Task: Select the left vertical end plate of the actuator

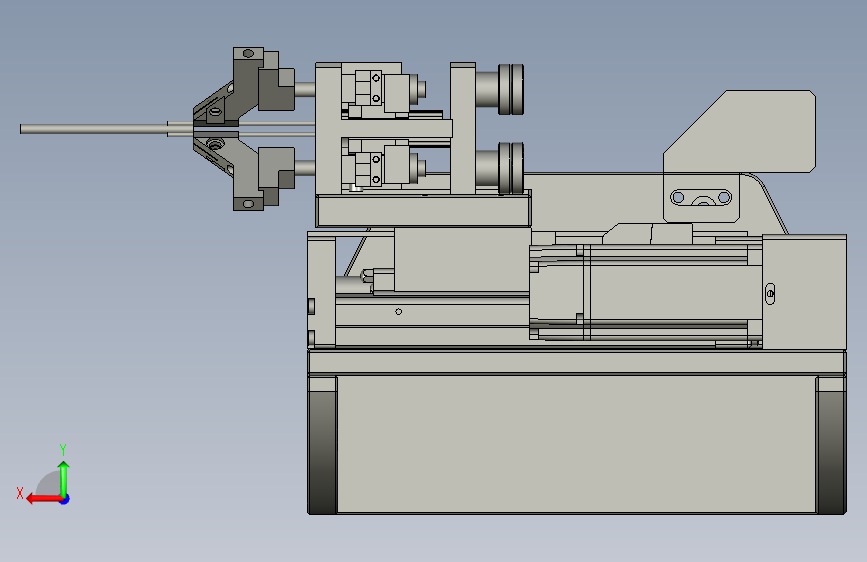Action: tap(321, 290)
